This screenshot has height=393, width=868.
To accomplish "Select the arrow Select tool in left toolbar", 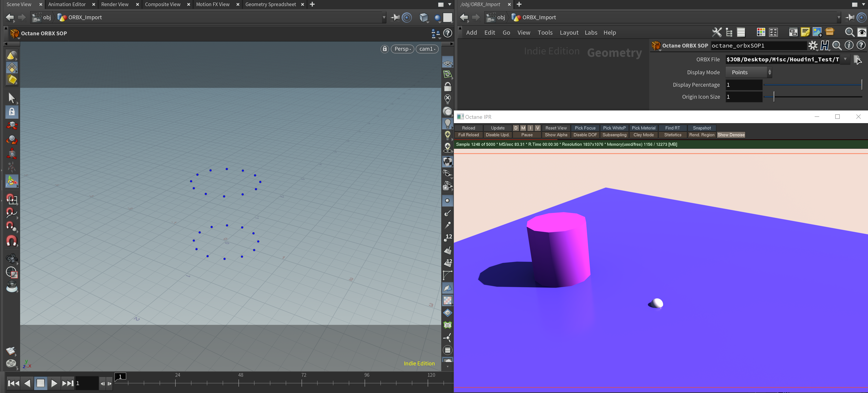I will 12,98.
